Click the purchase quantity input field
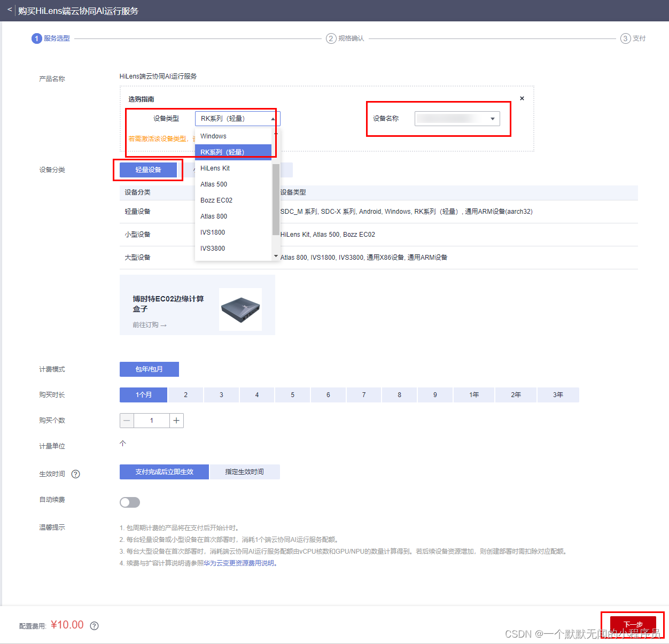Viewport: 669px width, 644px height. point(151,421)
